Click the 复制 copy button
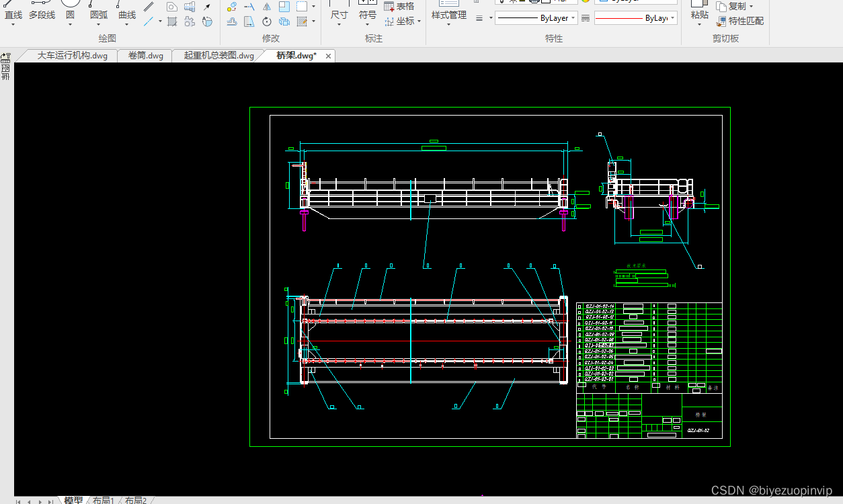843x504 pixels. 731,6
